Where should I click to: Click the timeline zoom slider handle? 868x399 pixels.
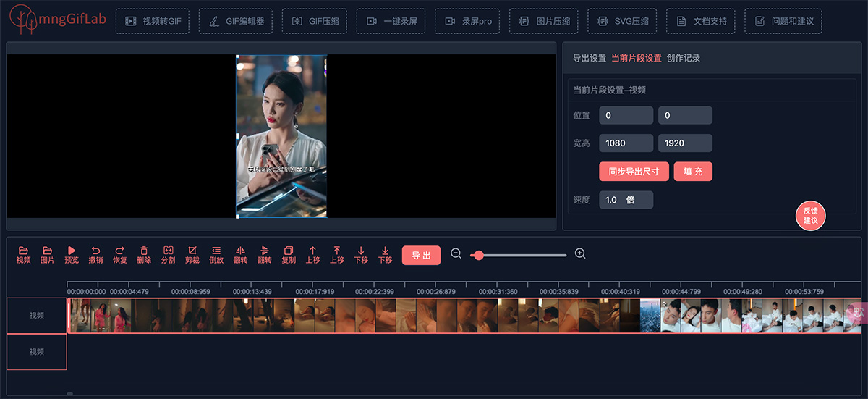tap(478, 255)
